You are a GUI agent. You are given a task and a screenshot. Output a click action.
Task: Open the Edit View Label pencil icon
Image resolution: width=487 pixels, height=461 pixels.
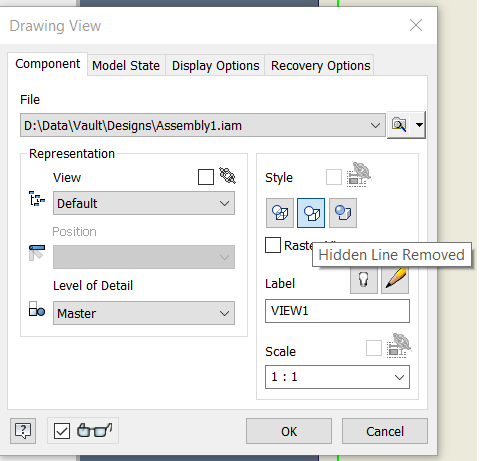pos(395,280)
